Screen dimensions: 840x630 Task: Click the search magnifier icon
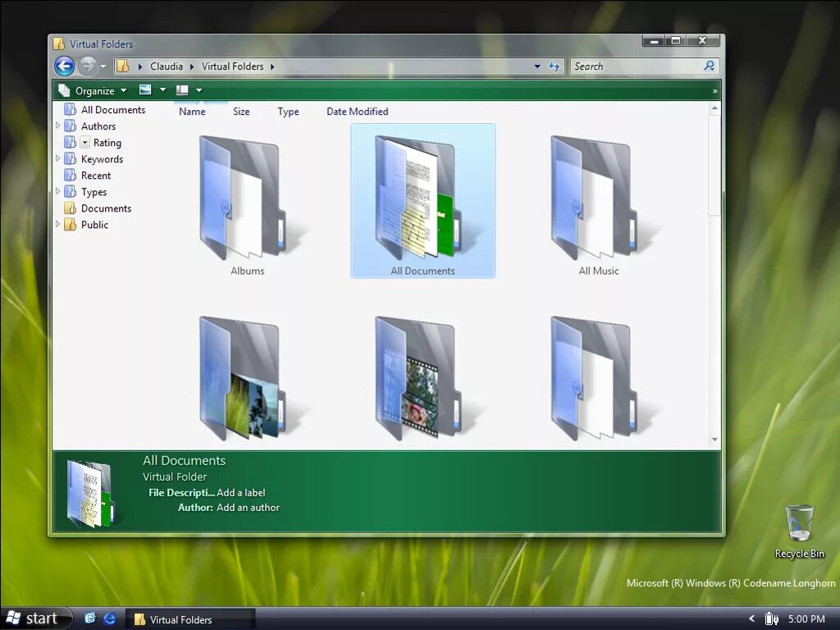click(x=710, y=66)
